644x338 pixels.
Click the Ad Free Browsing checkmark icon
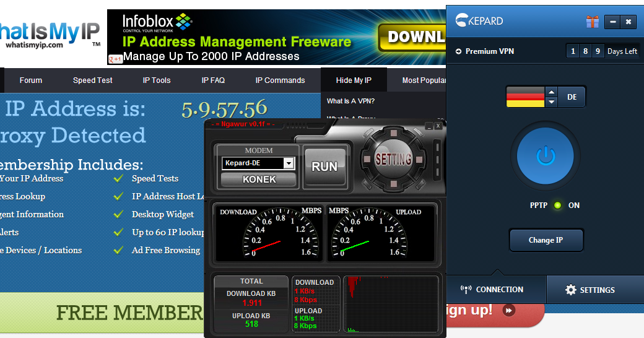tap(118, 250)
